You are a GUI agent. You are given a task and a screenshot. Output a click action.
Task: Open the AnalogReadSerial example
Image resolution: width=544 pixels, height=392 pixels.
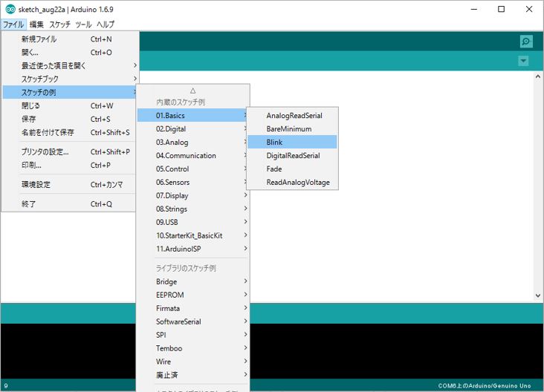[x=292, y=115]
